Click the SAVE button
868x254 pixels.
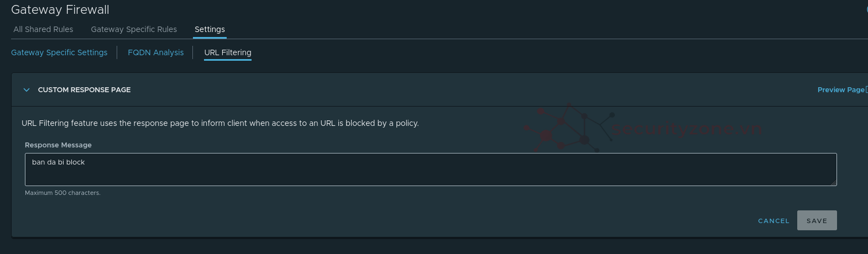click(x=817, y=220)
